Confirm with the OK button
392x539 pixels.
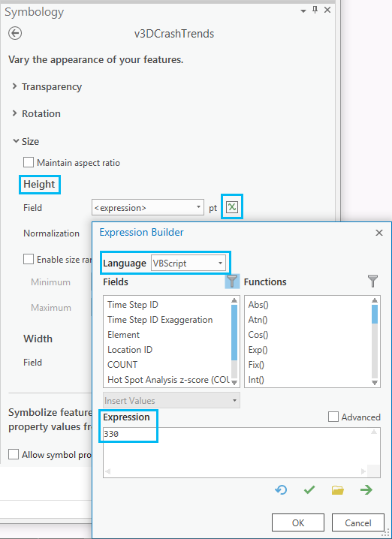pyautogui.click(x=298, y=522)
